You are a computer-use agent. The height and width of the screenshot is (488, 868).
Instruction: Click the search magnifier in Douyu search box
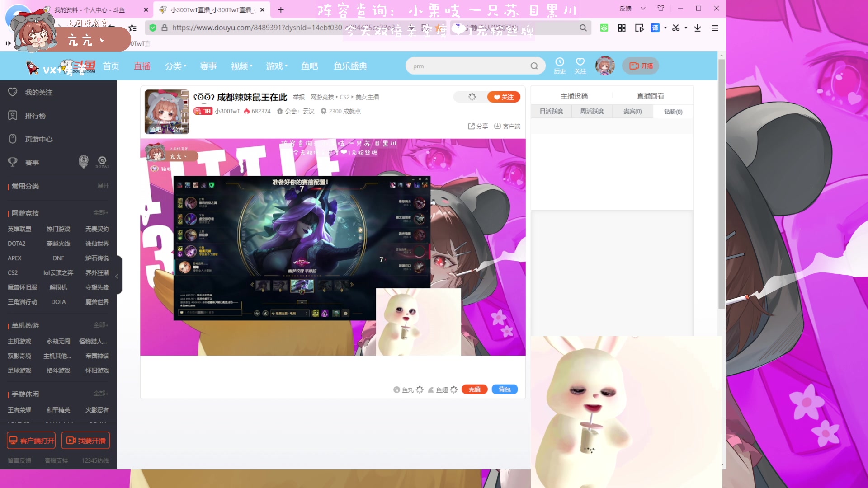coord(534,66)
